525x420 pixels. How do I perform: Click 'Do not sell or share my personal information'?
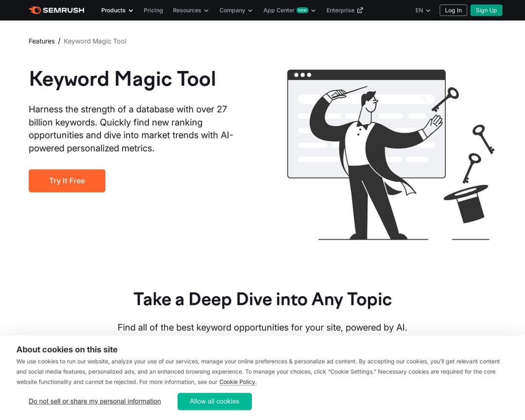(x=95, y=401)
